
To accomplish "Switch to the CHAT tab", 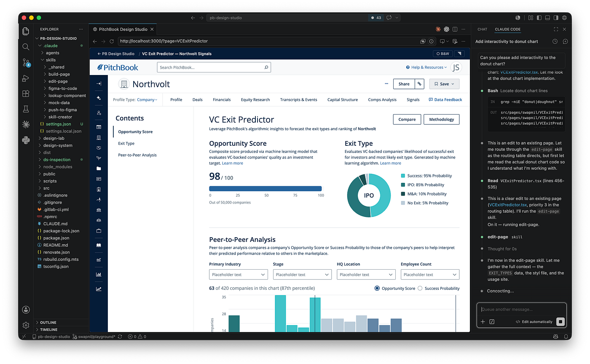I will click(x=482, y=29).
